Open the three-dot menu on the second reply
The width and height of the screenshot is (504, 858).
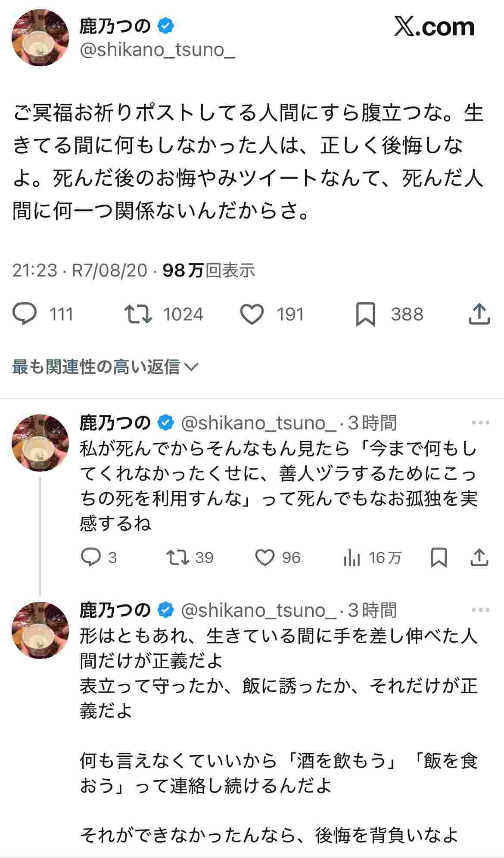tap(480, 610)
